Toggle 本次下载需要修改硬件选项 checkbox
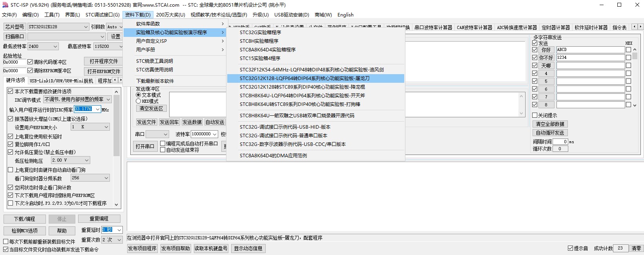644x255 pixels. coord(11,91)
